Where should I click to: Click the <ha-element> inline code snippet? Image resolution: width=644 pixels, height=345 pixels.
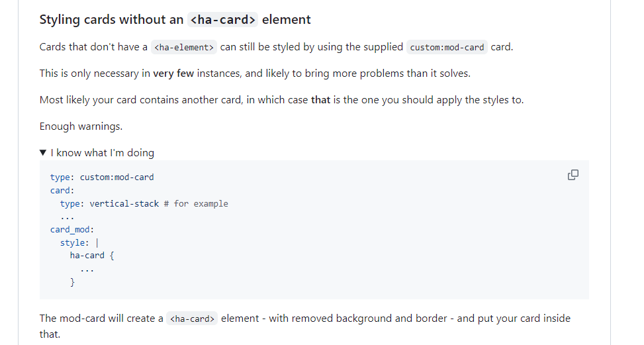(183, 47)
